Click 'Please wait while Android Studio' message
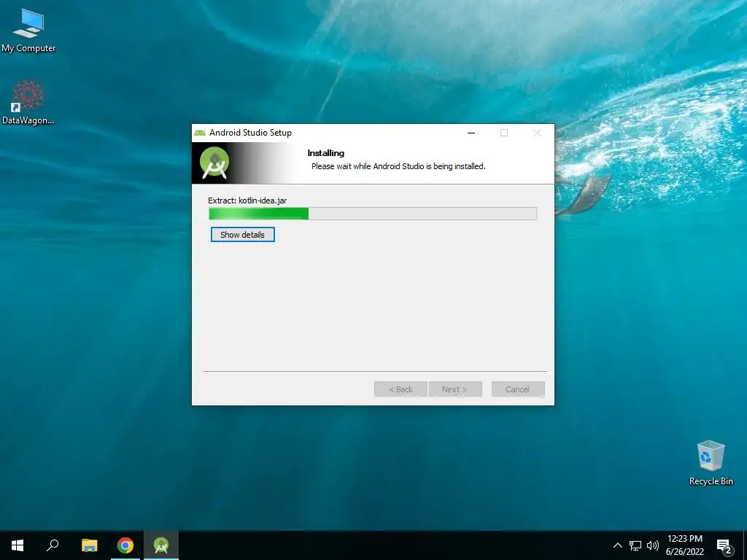This screenshot has width=747, height=560. pos(398,166)
